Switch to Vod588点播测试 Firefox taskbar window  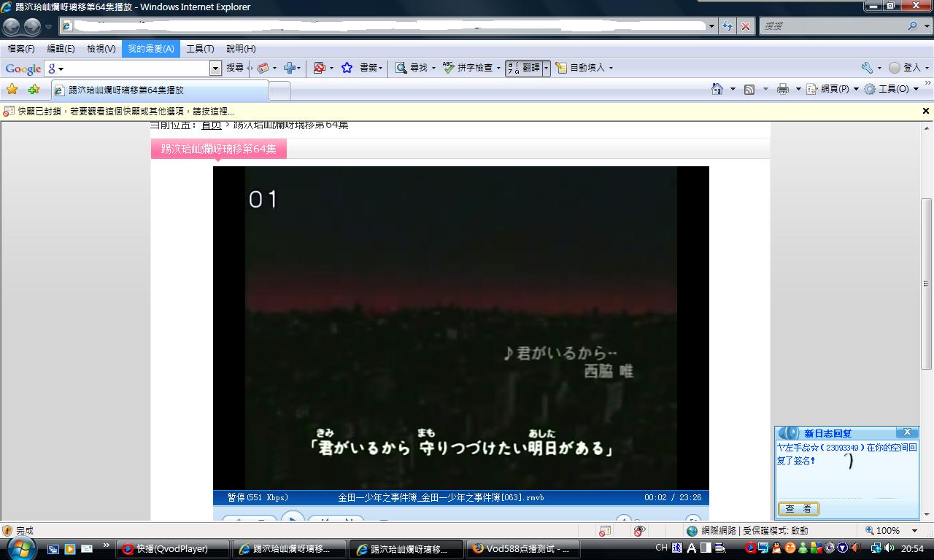[523, 549]
